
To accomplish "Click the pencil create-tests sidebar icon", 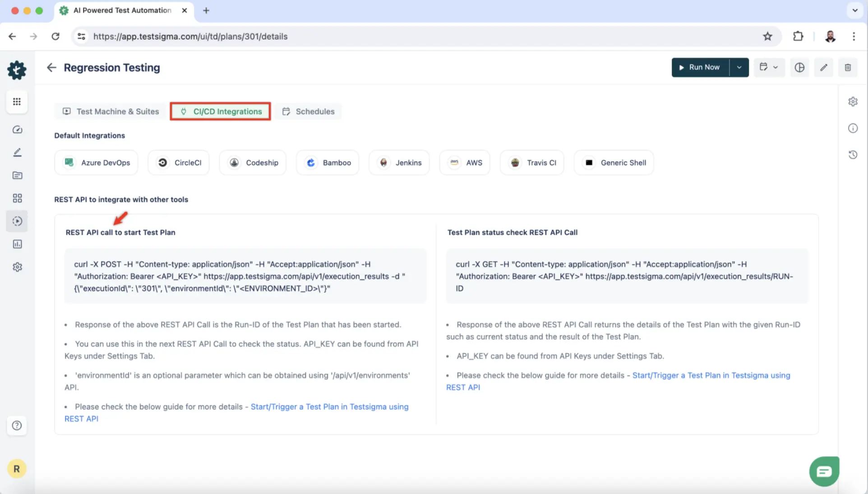I will [17, 153].
